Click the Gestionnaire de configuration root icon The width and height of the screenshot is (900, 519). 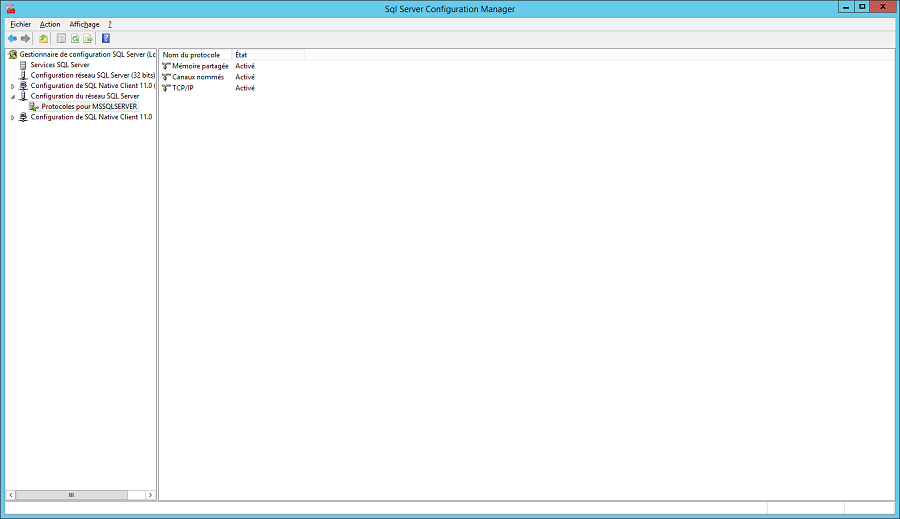pos(13,55)
